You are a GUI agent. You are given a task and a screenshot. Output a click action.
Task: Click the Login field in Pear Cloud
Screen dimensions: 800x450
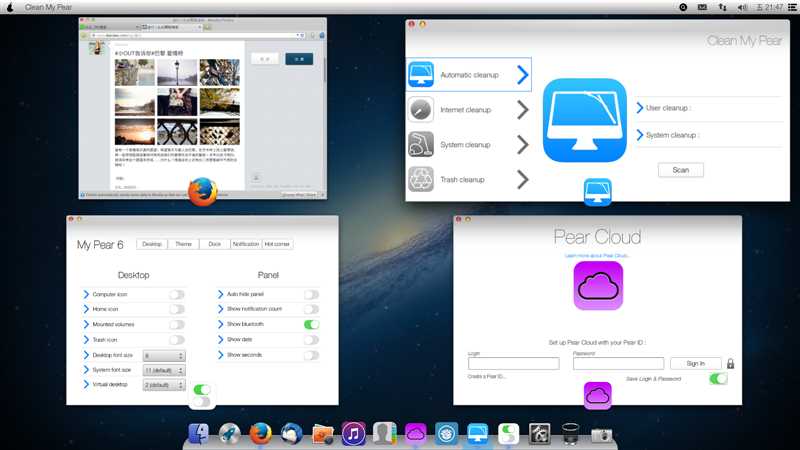[x=513, y=363]
